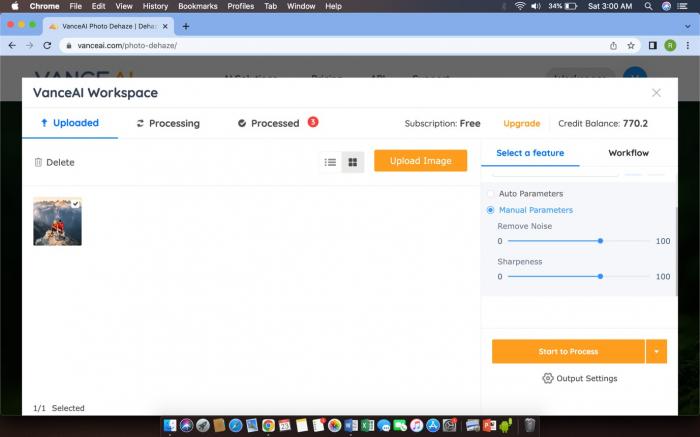Open the Bookmarks menu
The image size is (700, 437).
[x=198, y=6]
